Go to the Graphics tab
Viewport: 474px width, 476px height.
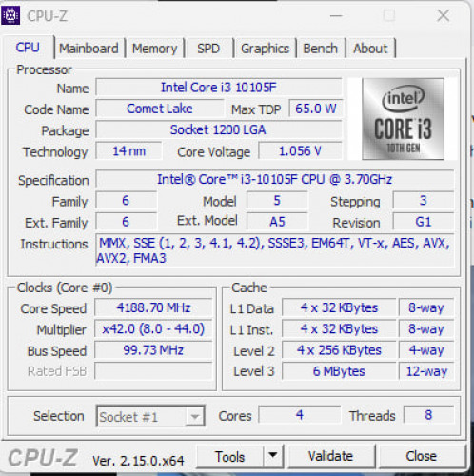pos(265,49)
